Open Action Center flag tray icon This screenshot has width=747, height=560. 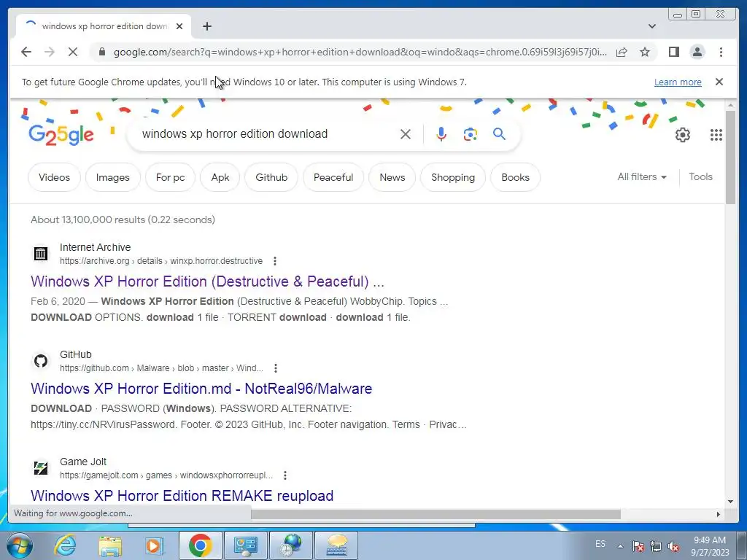coord(638,547)
